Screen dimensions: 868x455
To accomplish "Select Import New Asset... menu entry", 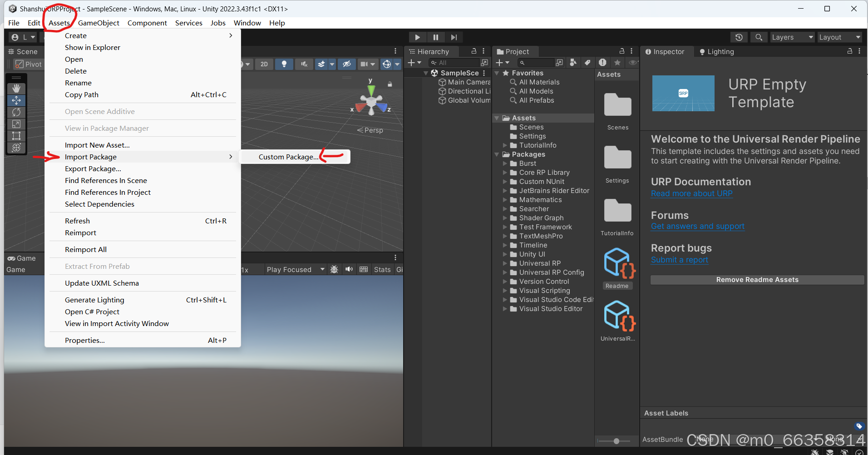I will click(x=143, y=145).
